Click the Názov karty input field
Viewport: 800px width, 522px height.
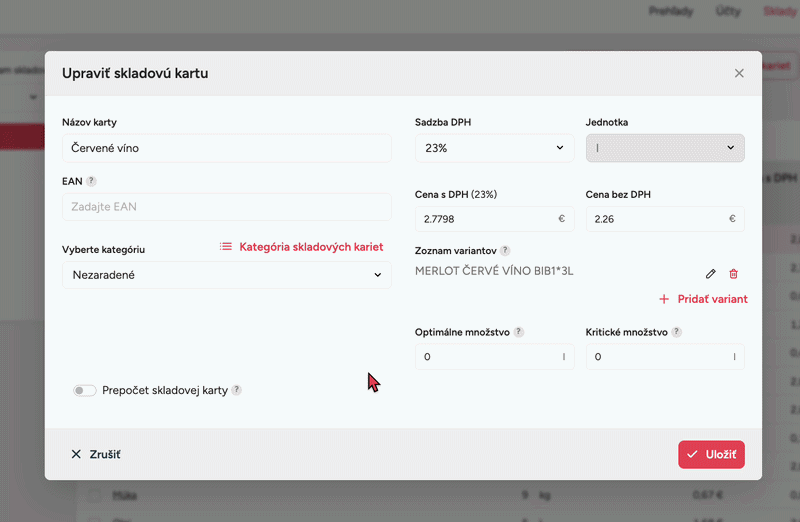pos(226,148)
